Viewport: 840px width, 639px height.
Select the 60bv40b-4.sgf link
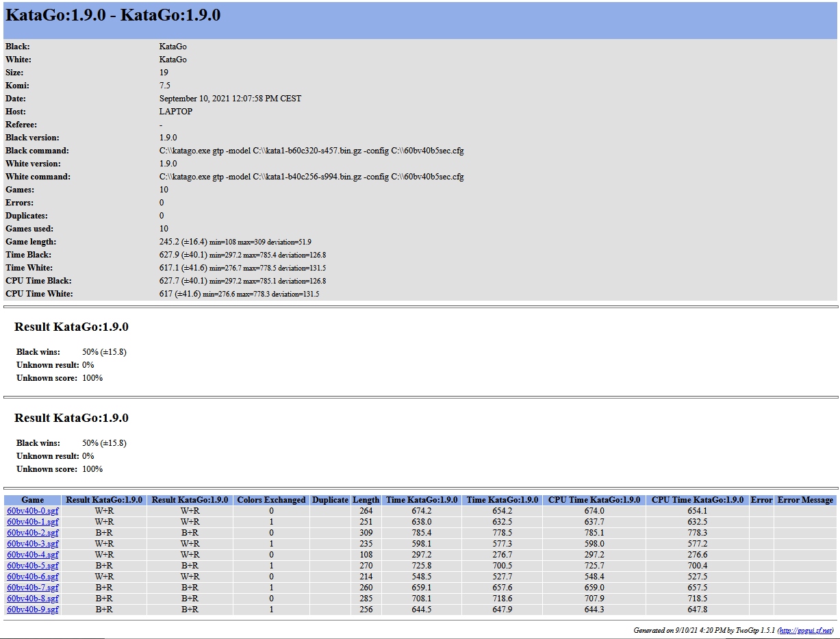tap(33, 555)
